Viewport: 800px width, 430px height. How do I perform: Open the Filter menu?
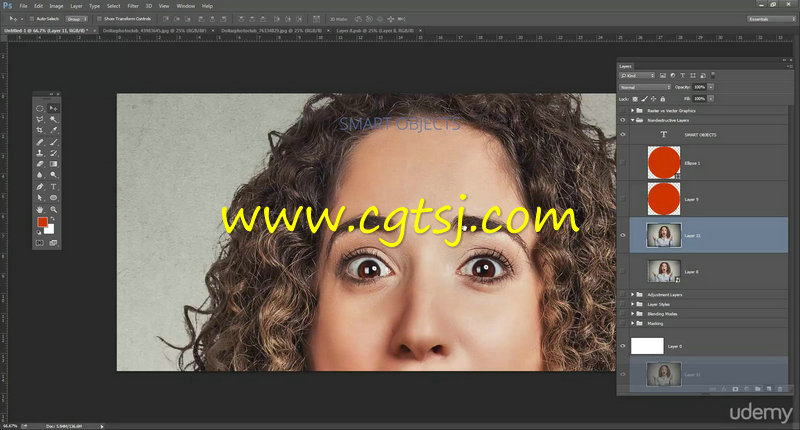pos(133,6)
